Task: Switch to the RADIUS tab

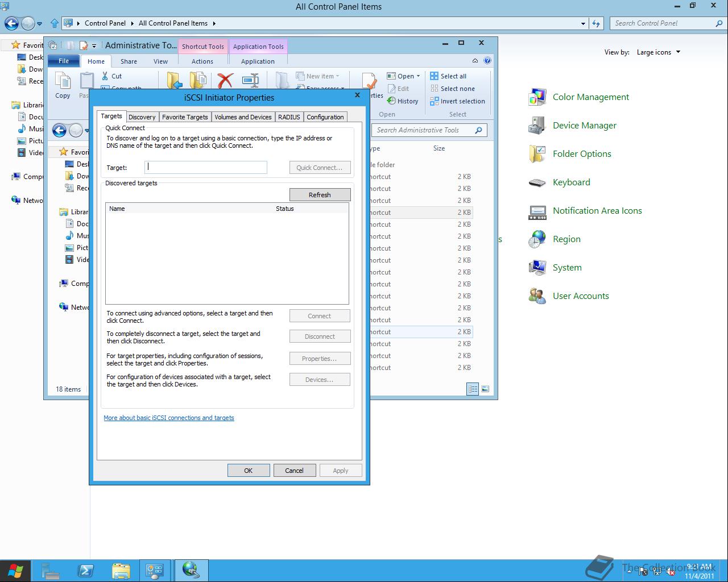Action: click(289, 117)
